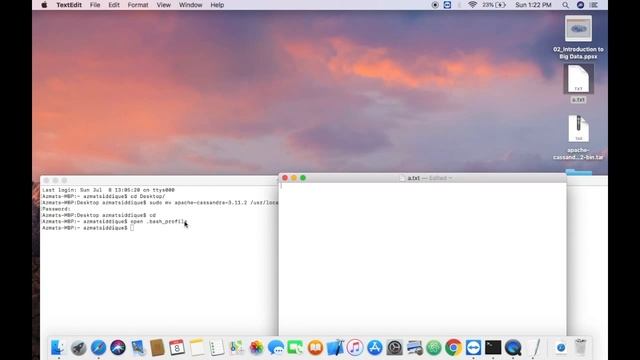
Task: Click the a.txt window title text
Action: [413, 178]
